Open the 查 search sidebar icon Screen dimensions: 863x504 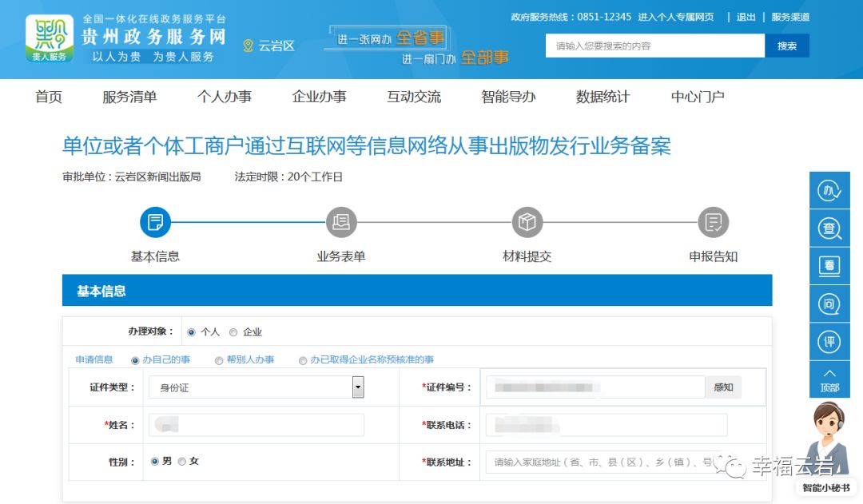(829, 229)
